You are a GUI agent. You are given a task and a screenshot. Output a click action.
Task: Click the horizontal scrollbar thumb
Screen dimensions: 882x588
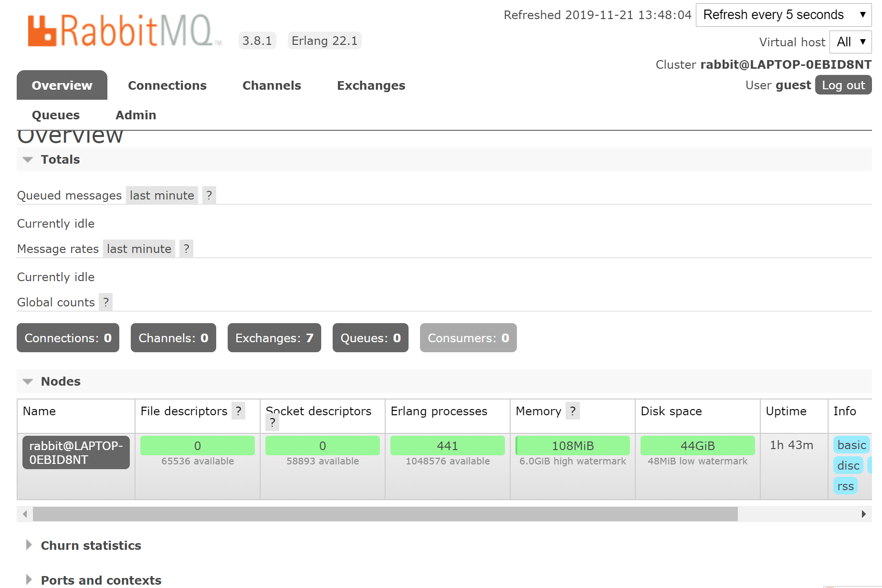385,514
